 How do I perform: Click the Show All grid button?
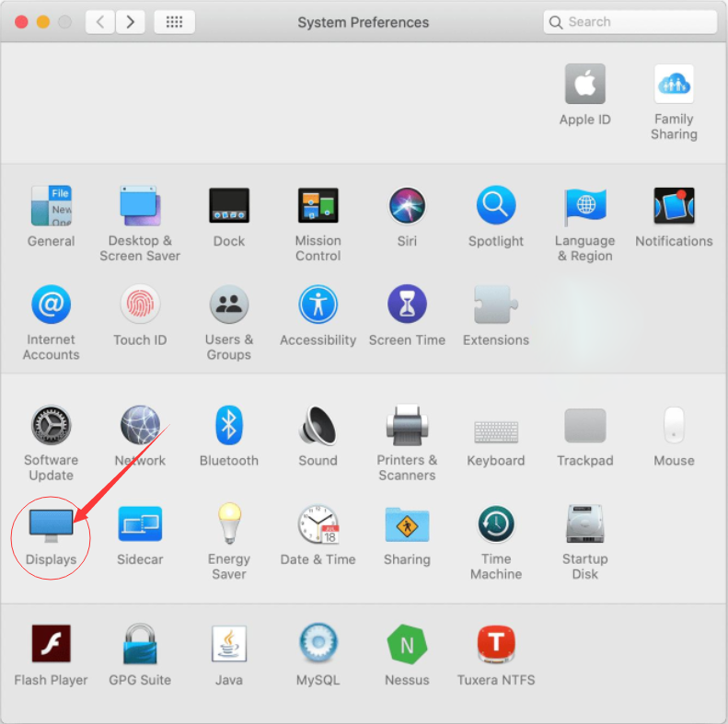[174, 22]
